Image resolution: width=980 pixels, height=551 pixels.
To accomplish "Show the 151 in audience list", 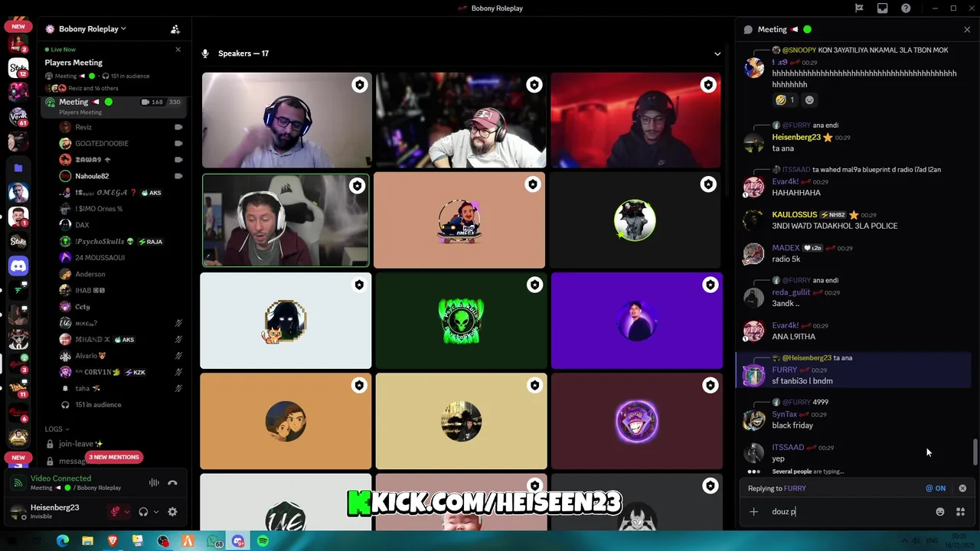I will 98,405.
